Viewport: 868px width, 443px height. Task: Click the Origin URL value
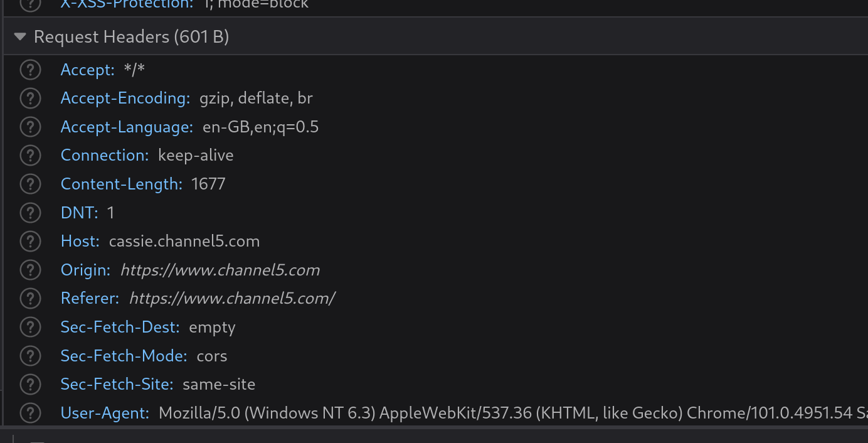(x=220, y=270)
